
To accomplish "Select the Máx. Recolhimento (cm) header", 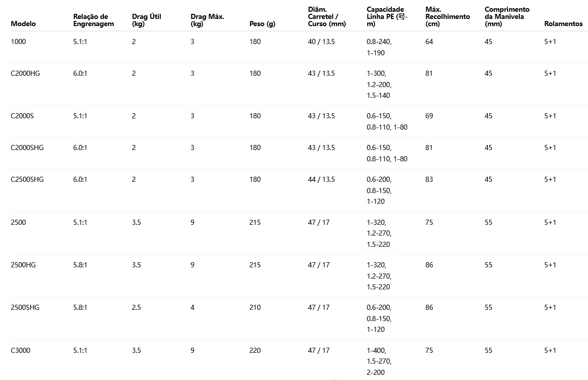I will pos(447,17).
